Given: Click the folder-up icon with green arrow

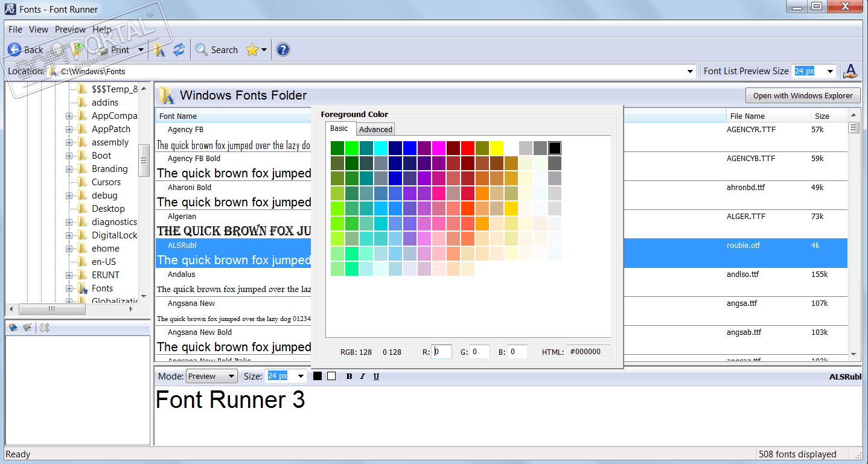Looking at the screenshot, I should (76, 50).
